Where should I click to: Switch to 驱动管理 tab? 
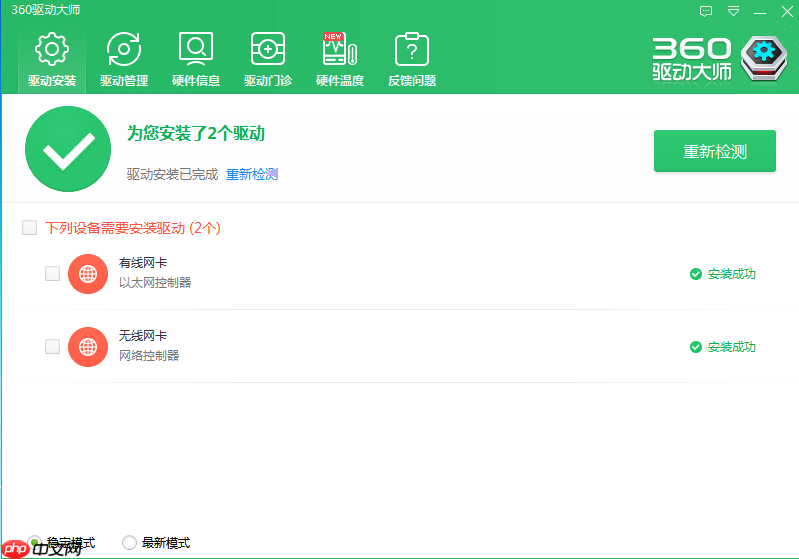point(124,59)
